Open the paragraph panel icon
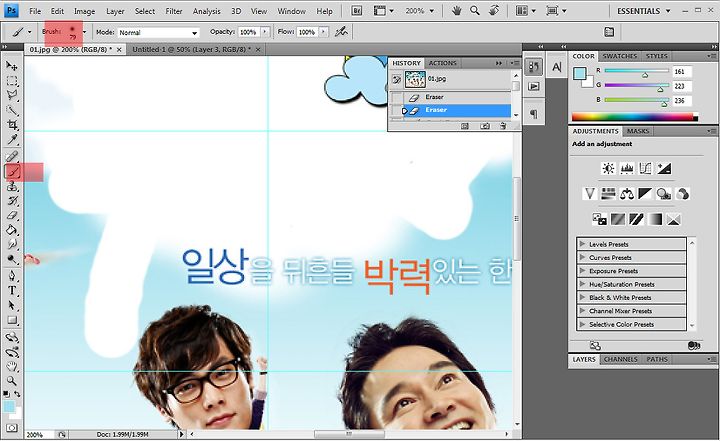The height and width of the screenshot is (441, 720). point(534,114)
